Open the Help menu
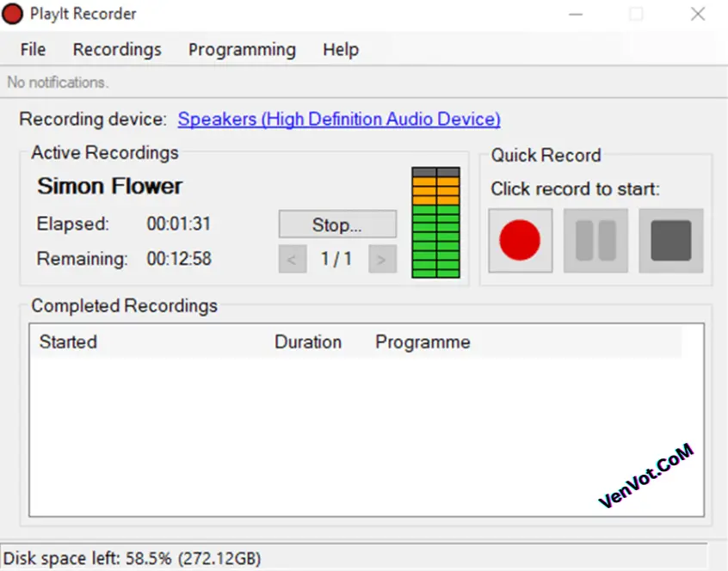The image size is (728, 571). 341,50
